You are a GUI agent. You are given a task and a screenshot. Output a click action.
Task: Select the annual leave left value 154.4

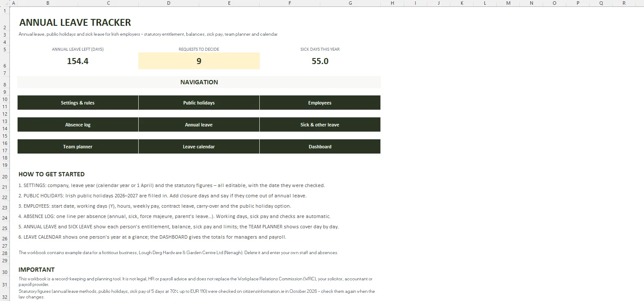[x=78, y=61]
